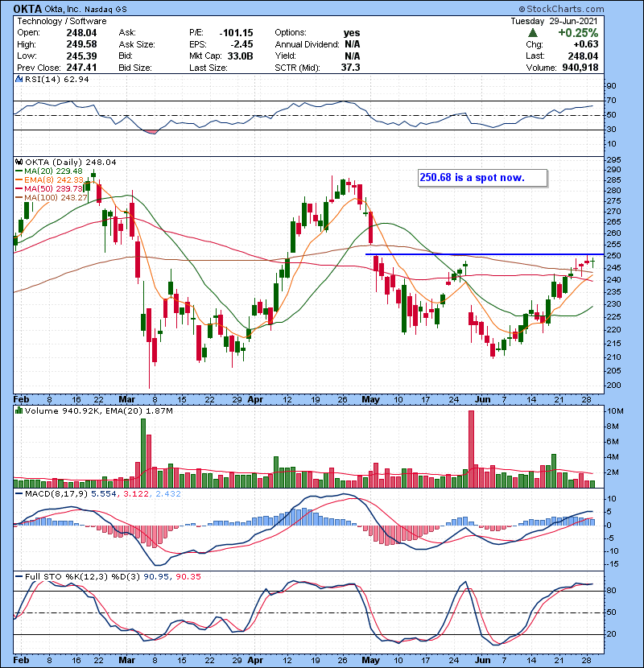Click the OKTA ticker symbol title
Viewport: 644px width, 668px height.
click(x=27, y=9)
